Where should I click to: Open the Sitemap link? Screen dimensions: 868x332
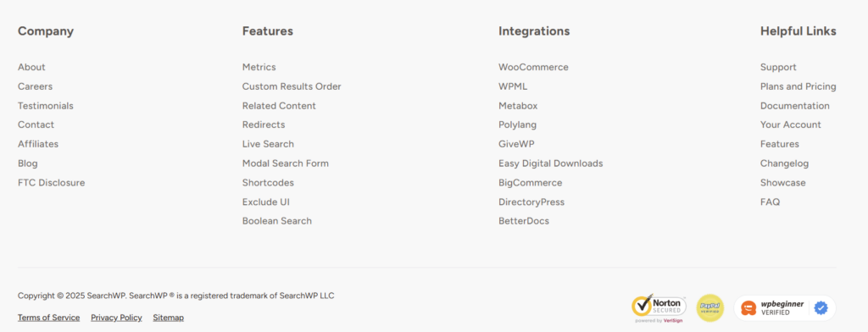click(x=169, y=318)
